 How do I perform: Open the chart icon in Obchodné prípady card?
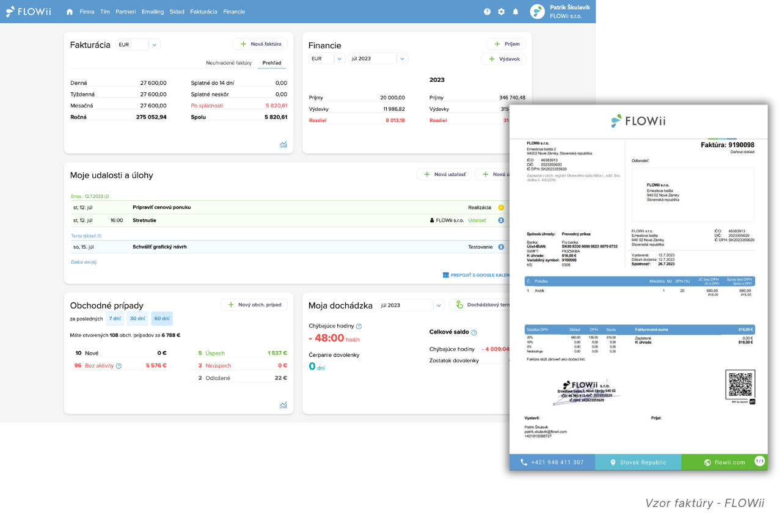tap(283, 405)
